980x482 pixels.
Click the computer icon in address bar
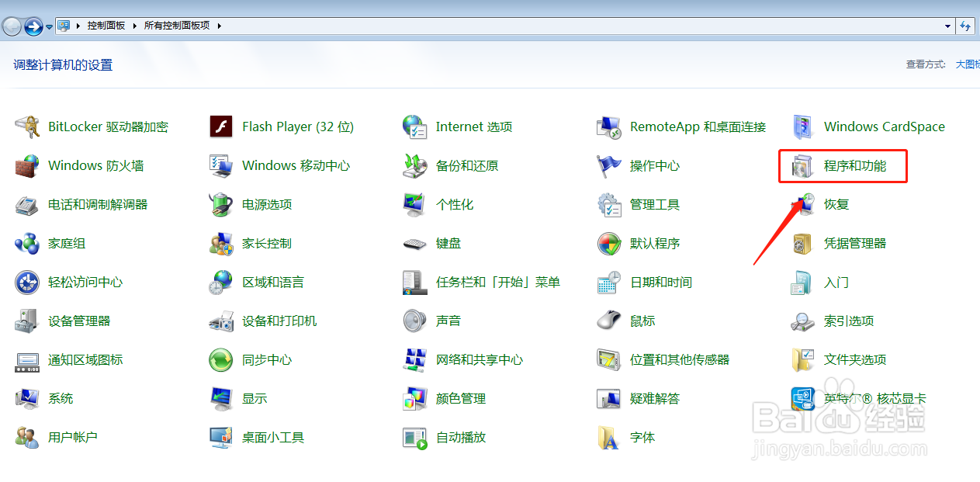[64, 26]
